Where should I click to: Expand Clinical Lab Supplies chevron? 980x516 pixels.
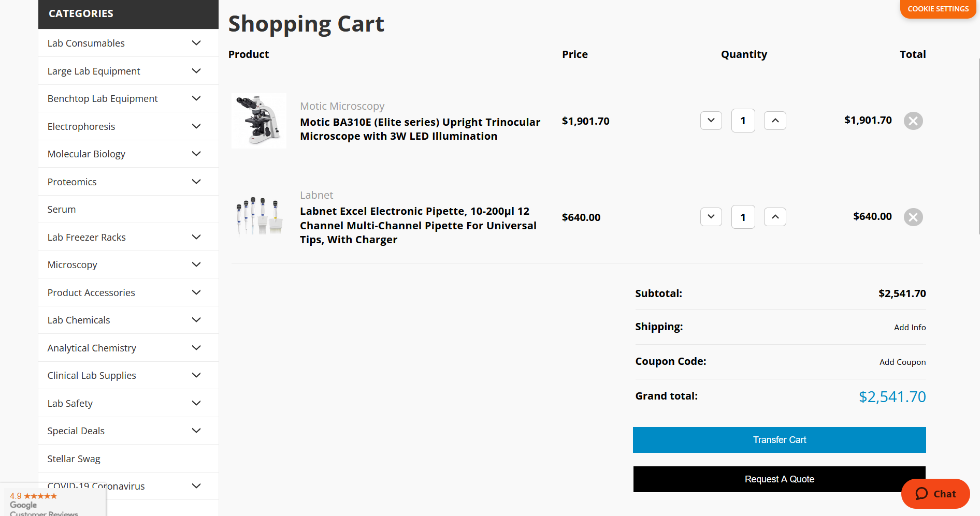pyautogui.click(x=196, y=375)
